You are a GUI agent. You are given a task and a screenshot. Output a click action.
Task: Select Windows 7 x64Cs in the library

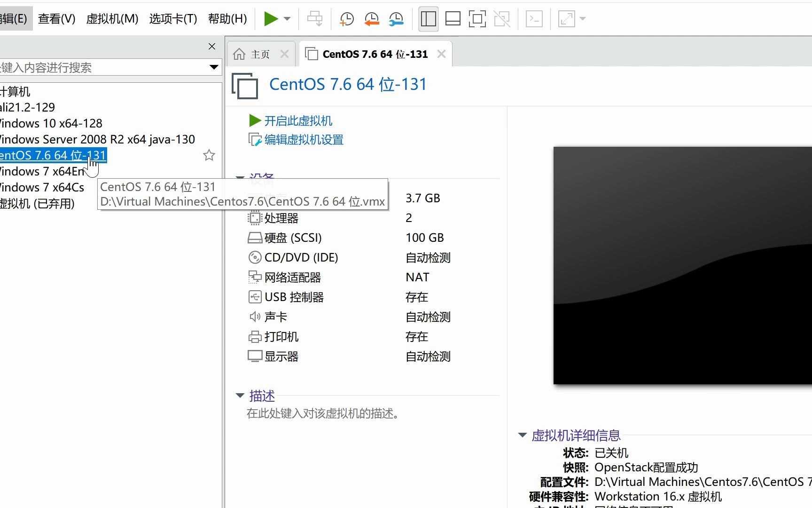pyautogui.click(x=42, y=187)
